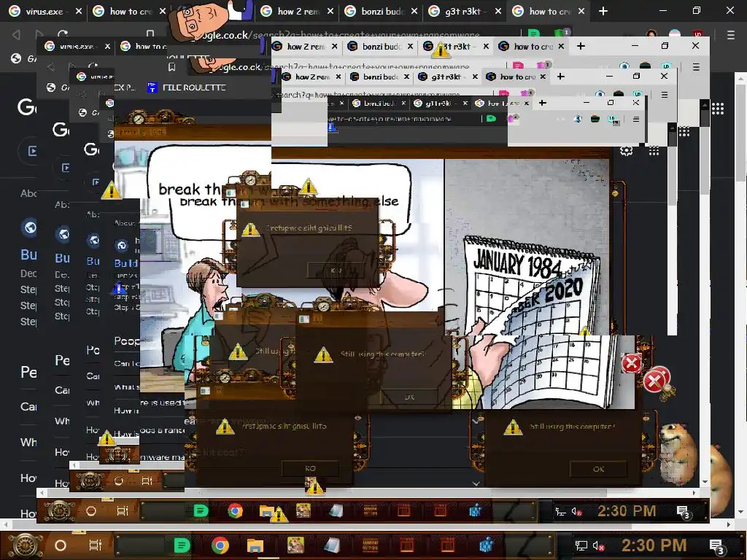Open Google apps grid on outermost page
This screenshot has height=560, width=747.
tap(718, 109)
